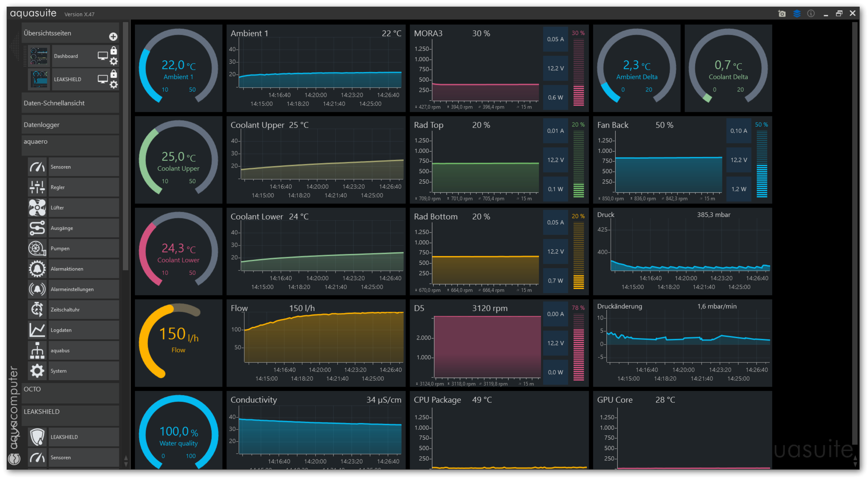Click the aquabus network icon
Viewport: 868px width, 478px height.
tap(37, 350)
